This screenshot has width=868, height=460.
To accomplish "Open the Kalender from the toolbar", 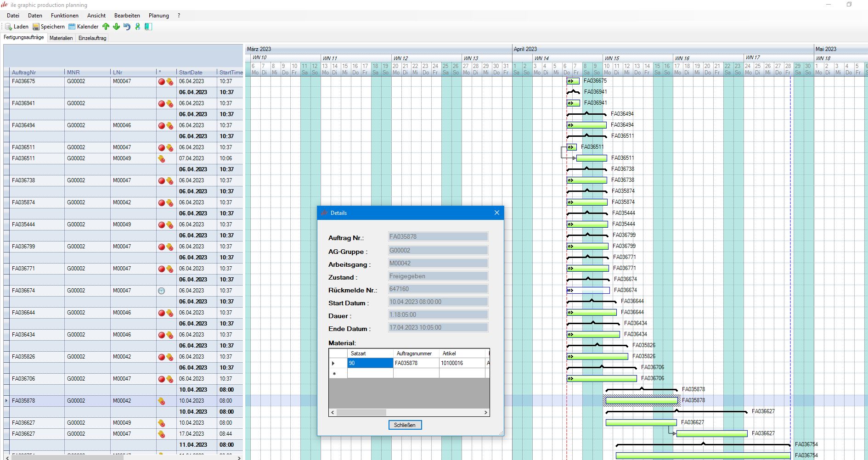I will (x=72, y=27).
